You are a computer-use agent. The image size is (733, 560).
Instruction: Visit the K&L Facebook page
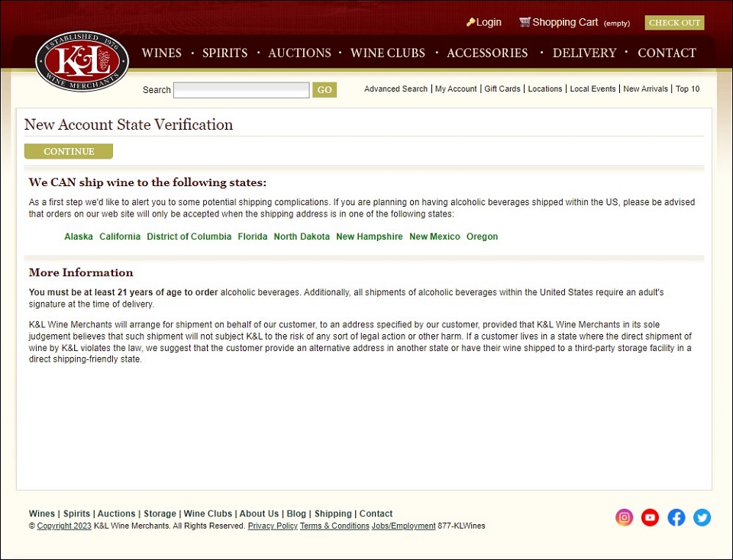coord(676,517)
